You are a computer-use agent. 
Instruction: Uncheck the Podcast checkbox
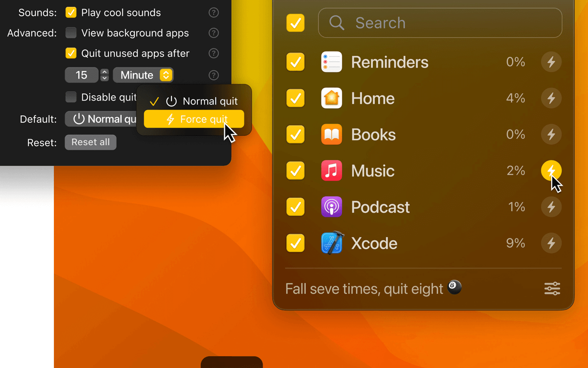(x=295, y=207)
